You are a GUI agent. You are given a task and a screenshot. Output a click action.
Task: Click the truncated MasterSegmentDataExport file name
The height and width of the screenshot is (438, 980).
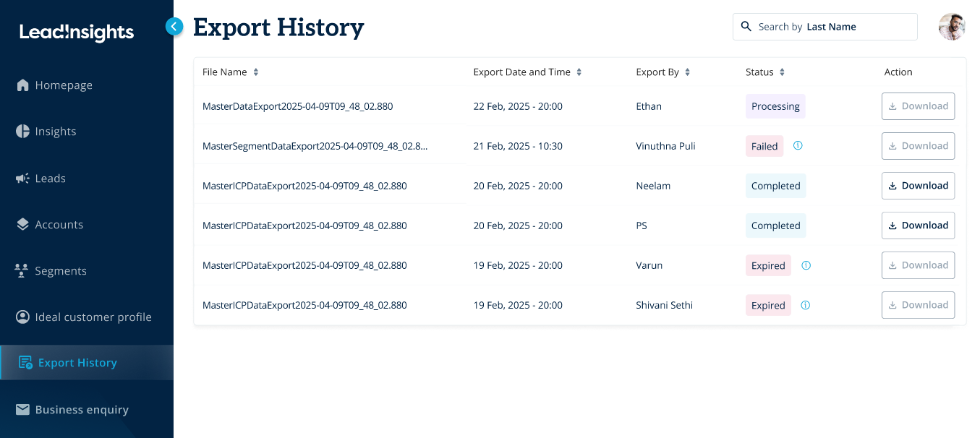click(315, 146)
